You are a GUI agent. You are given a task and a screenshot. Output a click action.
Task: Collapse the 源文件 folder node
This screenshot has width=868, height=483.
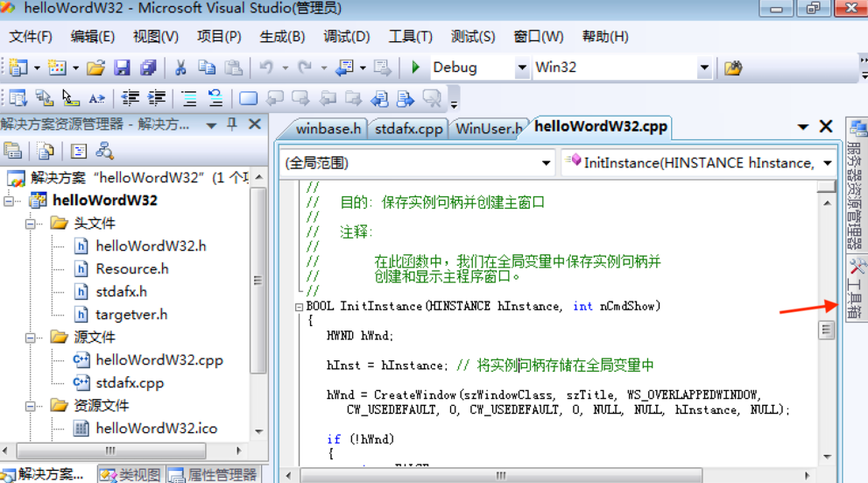(31, 337)
